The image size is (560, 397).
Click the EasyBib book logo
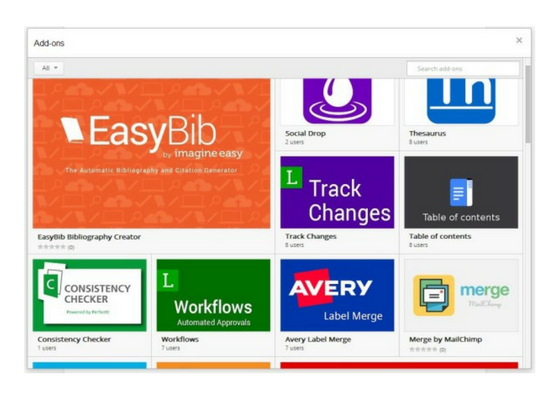[72, 130]
